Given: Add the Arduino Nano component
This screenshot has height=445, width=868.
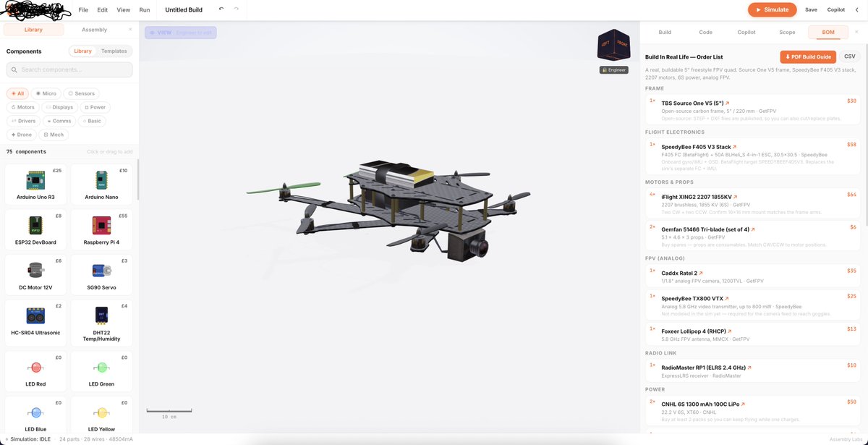Looking at the screenshot, I should coord(101,184).
